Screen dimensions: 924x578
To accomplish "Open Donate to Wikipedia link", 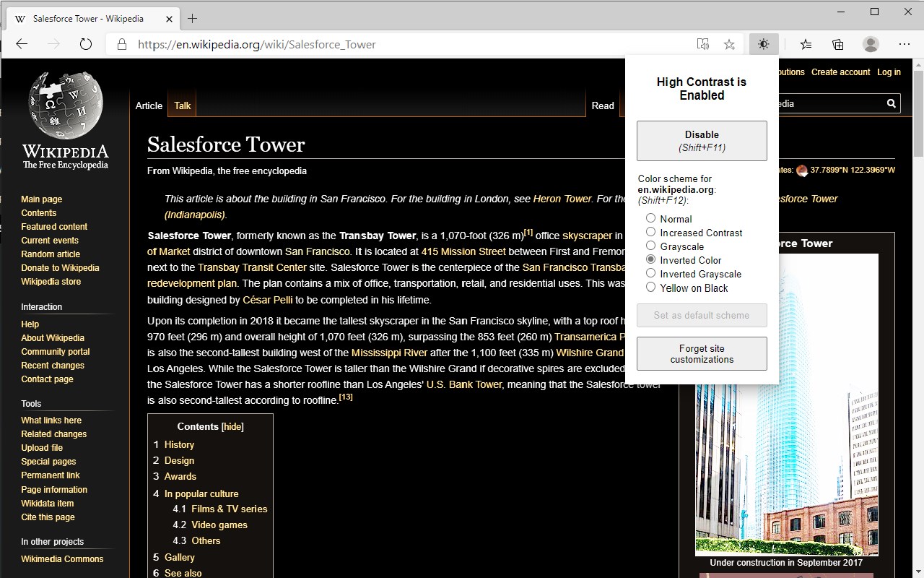I will 60,268.
